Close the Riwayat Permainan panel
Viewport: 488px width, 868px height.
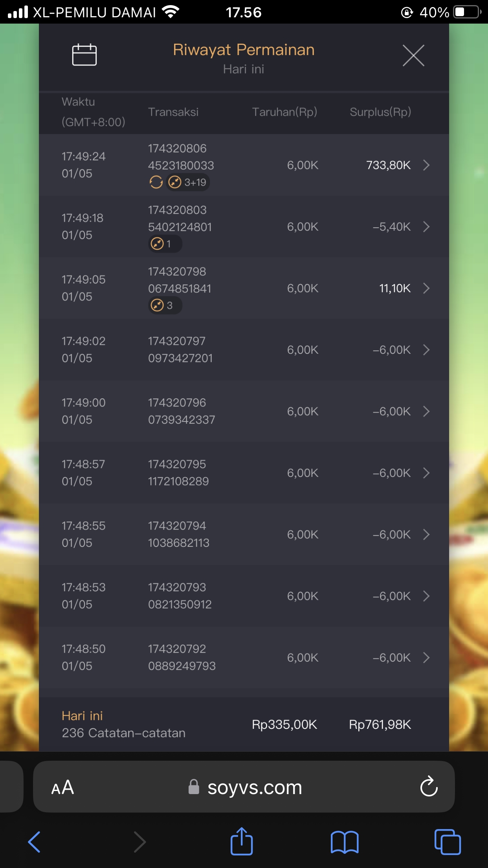pyautogui.click(x=413, y=55)
